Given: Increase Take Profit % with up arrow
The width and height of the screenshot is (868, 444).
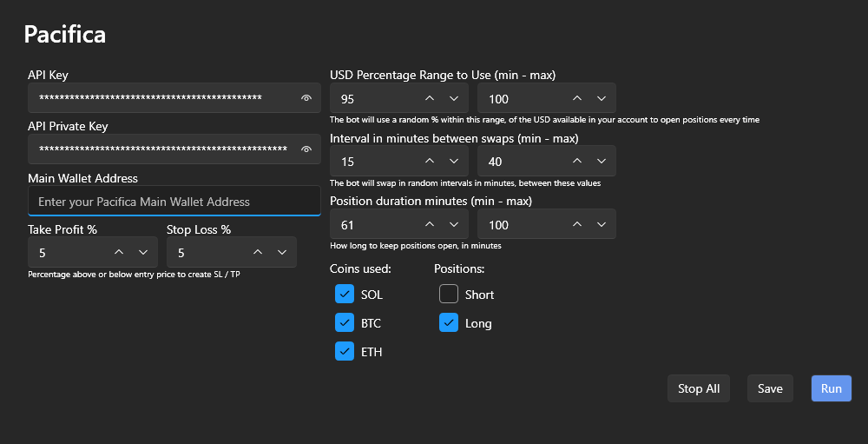Looking at the screenshot, I should coord(119,253).
